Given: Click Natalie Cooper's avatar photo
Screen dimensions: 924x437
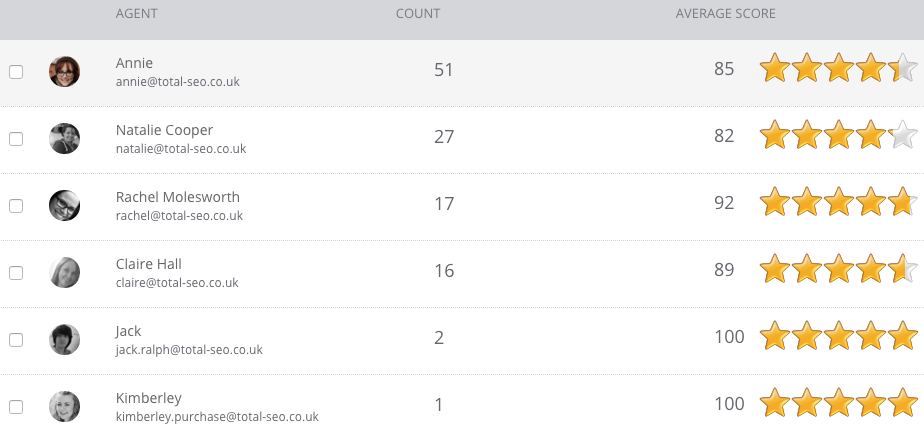Looking at the screenshot, I should (64, 139).
